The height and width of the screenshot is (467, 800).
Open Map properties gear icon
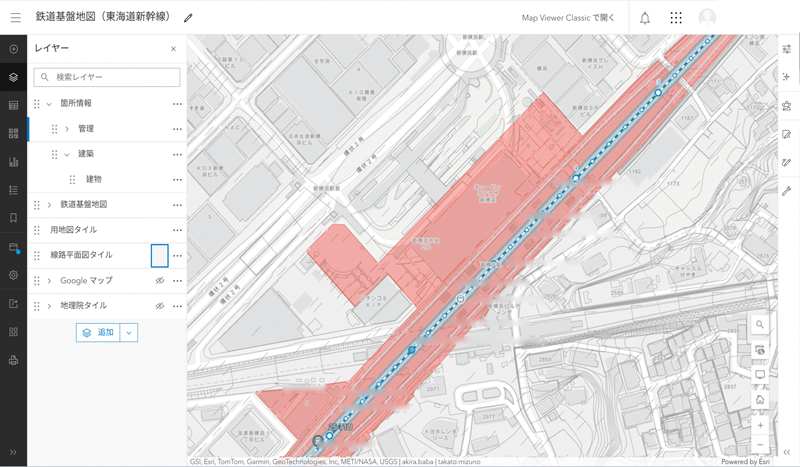[x=13, y=275]
